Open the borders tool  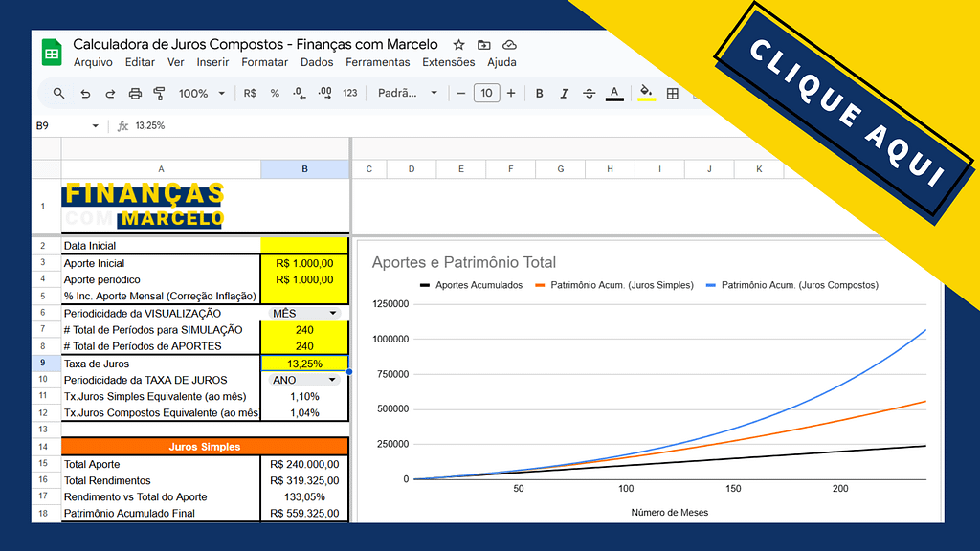coord(673,94)
